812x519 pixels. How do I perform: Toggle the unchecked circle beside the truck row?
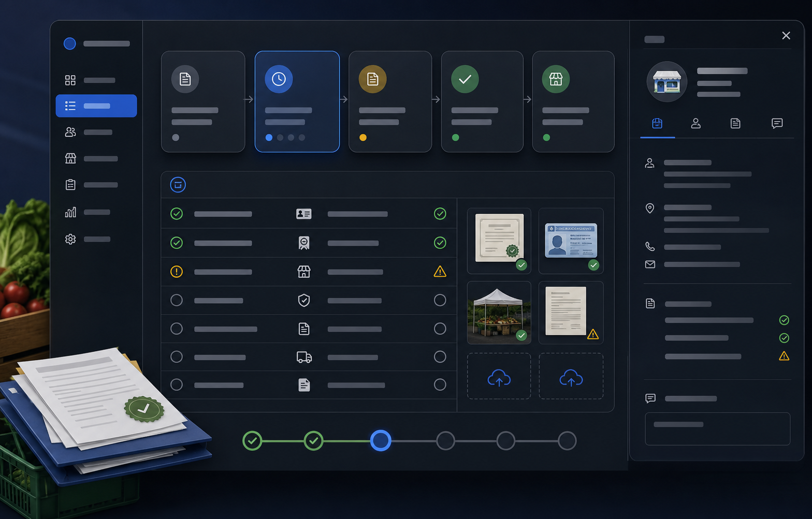point(177,357)
